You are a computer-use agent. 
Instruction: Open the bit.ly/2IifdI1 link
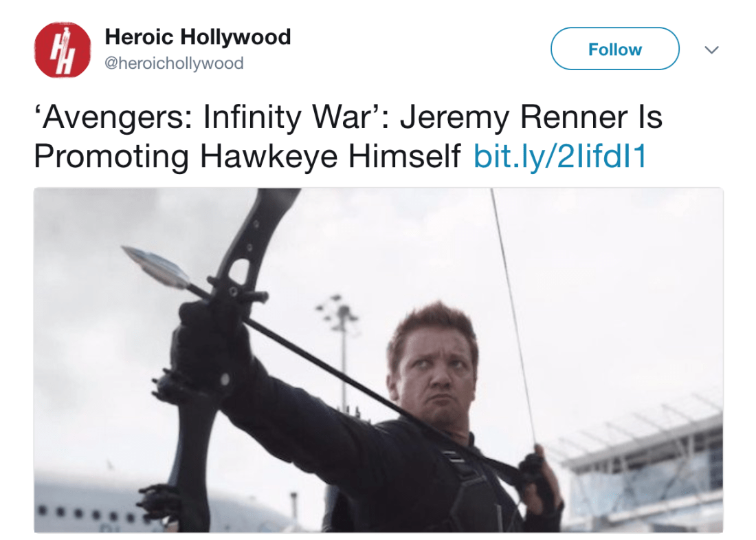click(560, 157)
